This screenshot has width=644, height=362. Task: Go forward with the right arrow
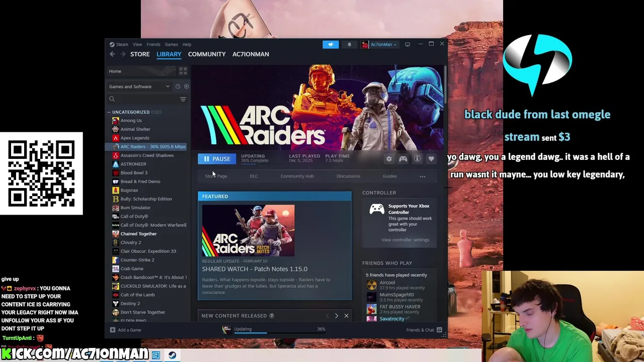click(x=123, y=54)
